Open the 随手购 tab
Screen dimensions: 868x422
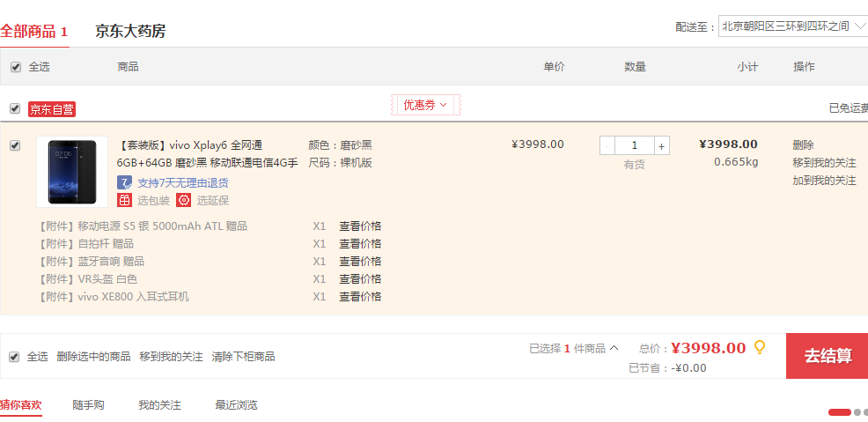(x=89, y=405)
